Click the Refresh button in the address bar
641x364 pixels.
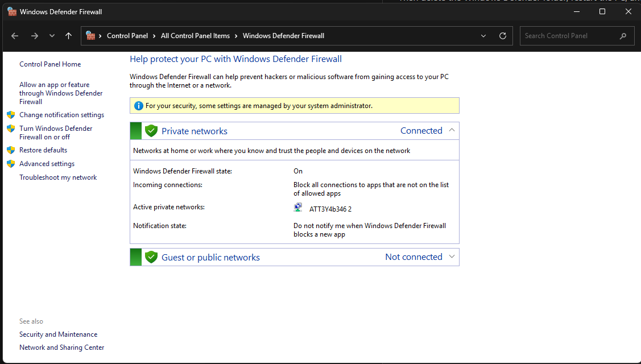[502, 35]
